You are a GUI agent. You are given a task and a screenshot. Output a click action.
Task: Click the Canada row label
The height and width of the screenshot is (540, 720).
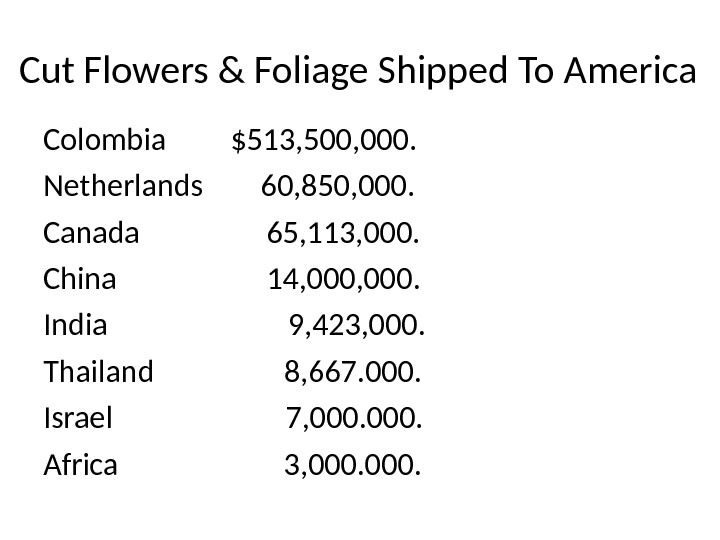91,233
